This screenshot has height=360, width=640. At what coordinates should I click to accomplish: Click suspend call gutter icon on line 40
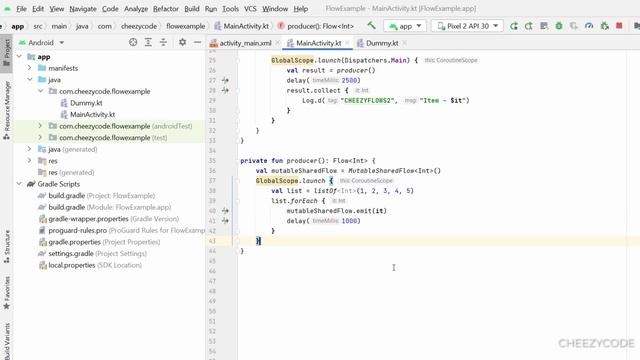pyautogui.click(x=225, y=211)
